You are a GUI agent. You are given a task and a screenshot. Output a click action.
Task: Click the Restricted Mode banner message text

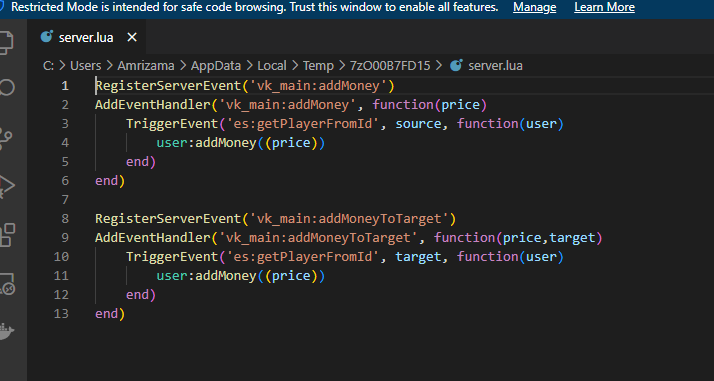click(255, 7)
